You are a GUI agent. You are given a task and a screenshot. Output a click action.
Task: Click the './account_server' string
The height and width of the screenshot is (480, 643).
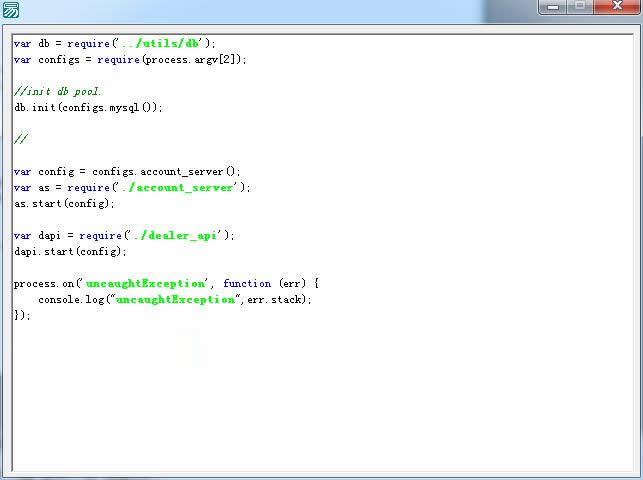(x=176, y=188)
